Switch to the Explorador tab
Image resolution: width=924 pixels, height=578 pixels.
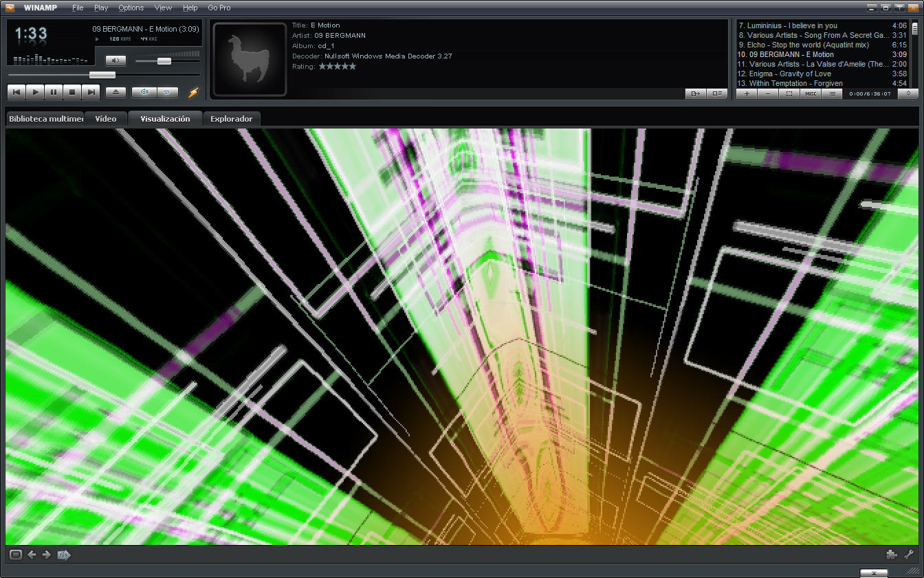click(231, 119)
